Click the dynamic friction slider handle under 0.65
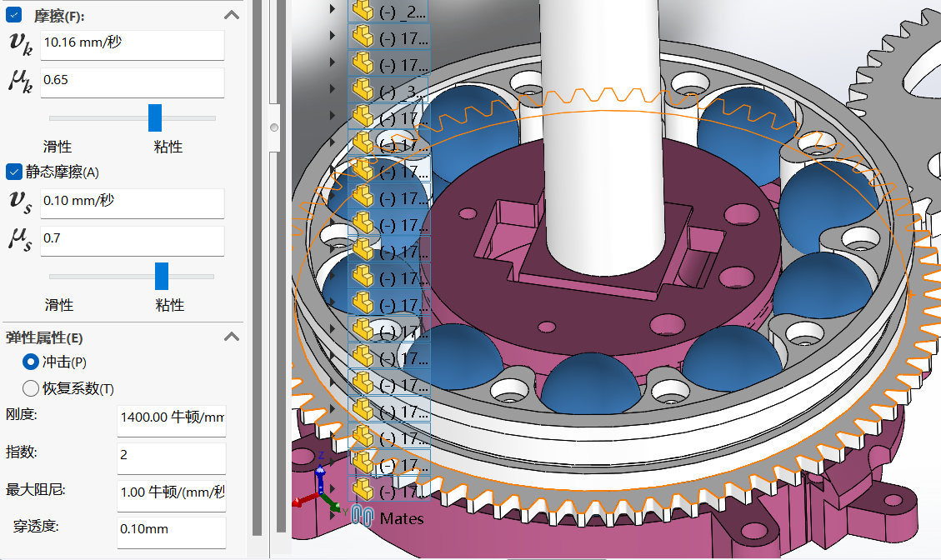941x560 pixels. point(155,117)
